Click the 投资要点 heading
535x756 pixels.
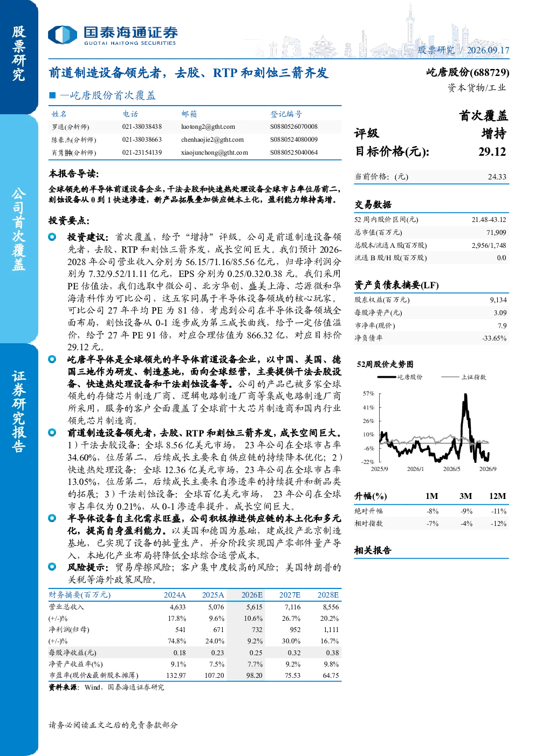coord(69,221)
